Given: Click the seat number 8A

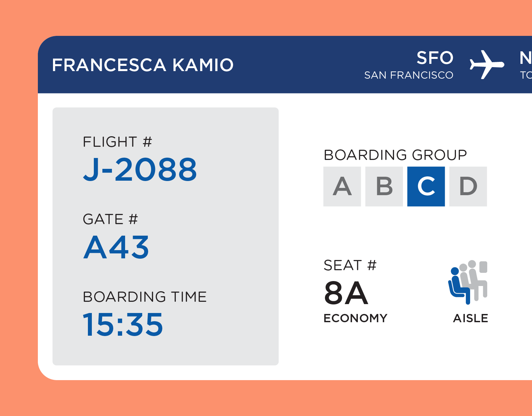Looking at the screenshot, I should tap(346, 293).
